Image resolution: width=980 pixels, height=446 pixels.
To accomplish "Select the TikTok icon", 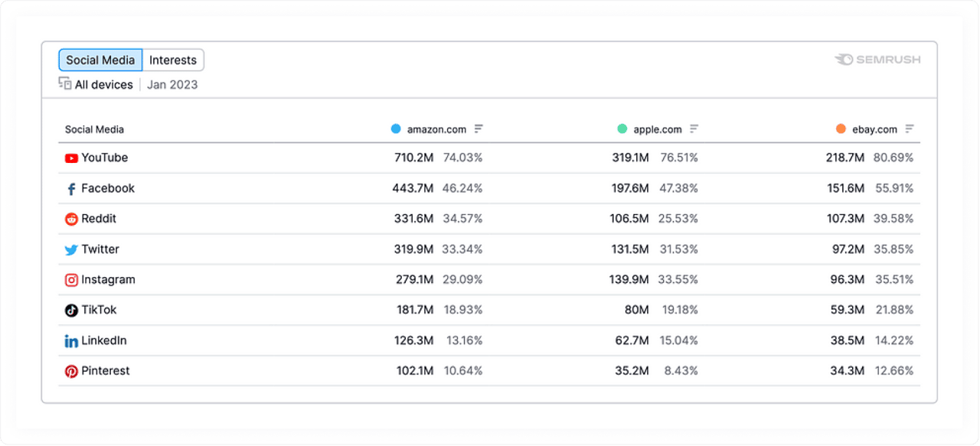I will click(x=70, y=310).
